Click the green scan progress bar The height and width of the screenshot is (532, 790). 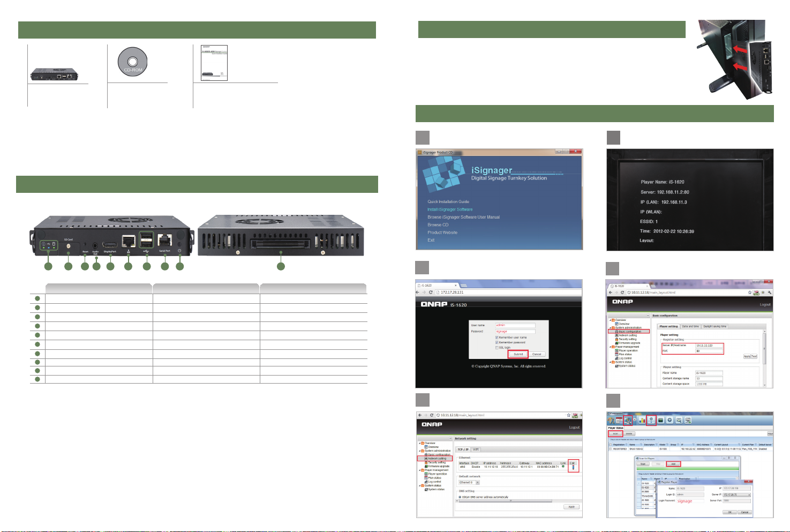(x=688, y=468)
